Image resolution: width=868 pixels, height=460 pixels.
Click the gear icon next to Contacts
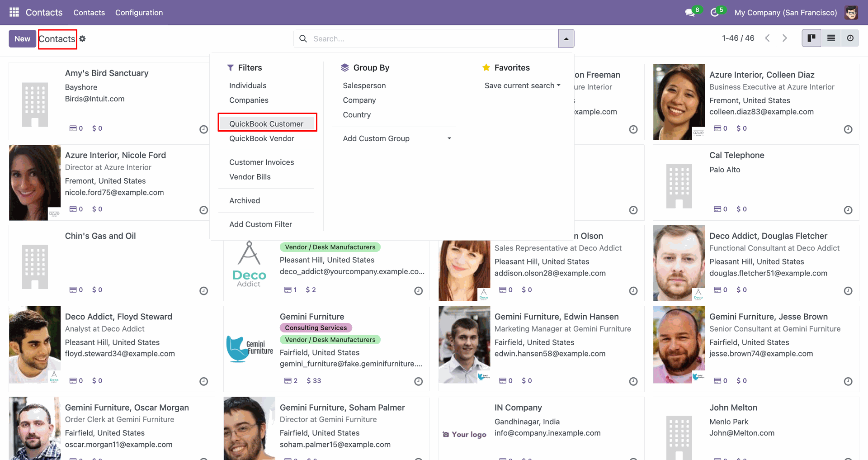click(x=82, y=39)
